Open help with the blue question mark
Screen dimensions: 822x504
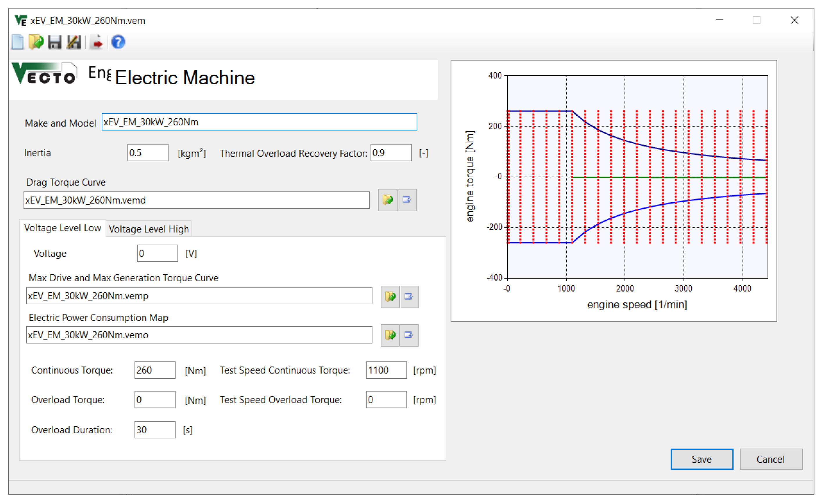pyautogui.click(x=118, y=42)
